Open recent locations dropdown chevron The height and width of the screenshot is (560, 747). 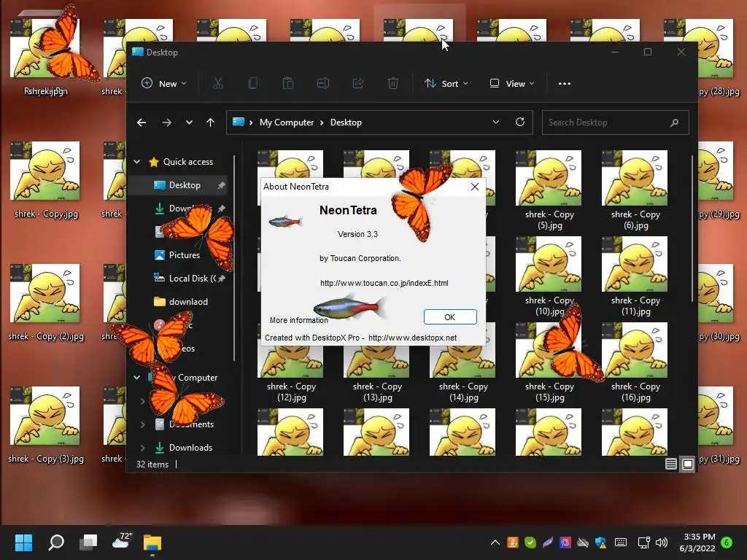pos(189,122)
